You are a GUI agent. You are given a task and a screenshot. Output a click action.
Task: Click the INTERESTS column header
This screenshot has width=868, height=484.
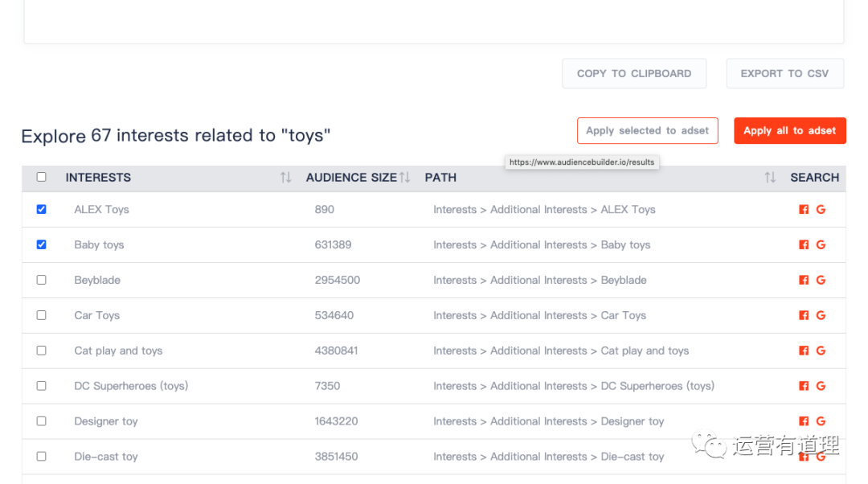98,178
